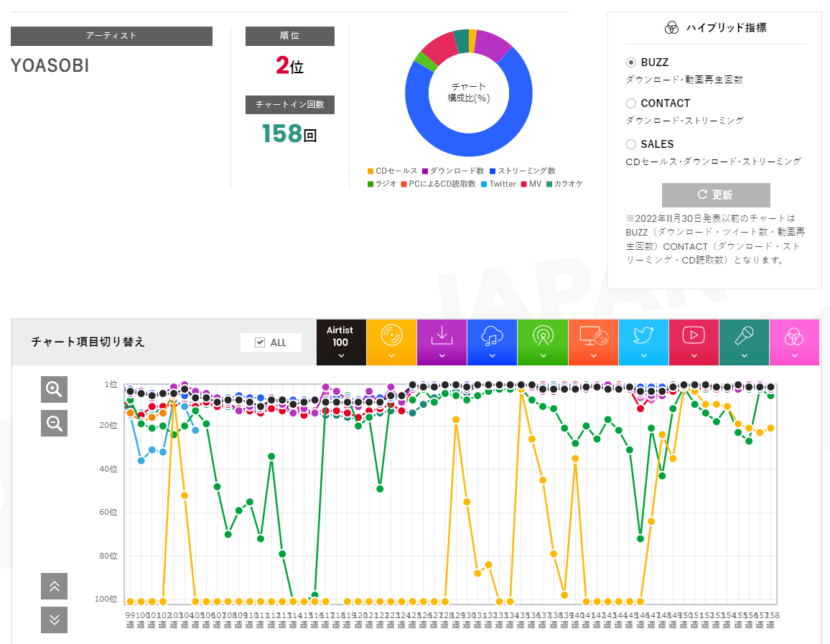Expand the download tile chevron
Viewport: 830px width, 644px height.
[x=442, y=355]
